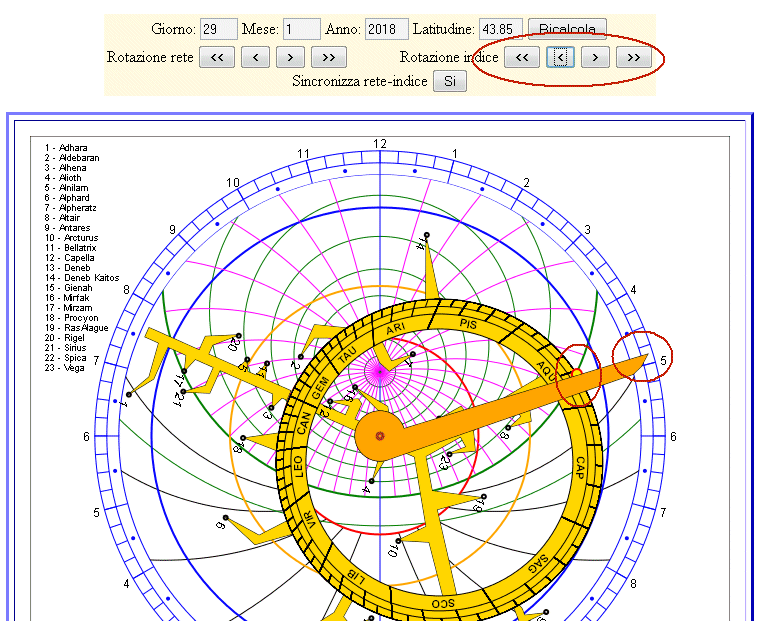Image resolution: width=772 pixels, height=621 pixels.
Task: Rotate the rete fast forward with >>
Action: 329,57
